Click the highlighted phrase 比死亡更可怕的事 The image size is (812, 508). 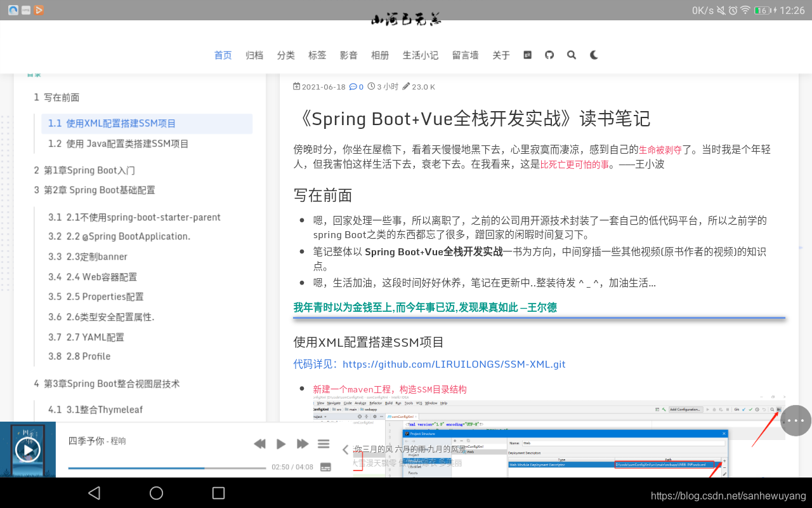pos(573,164)
